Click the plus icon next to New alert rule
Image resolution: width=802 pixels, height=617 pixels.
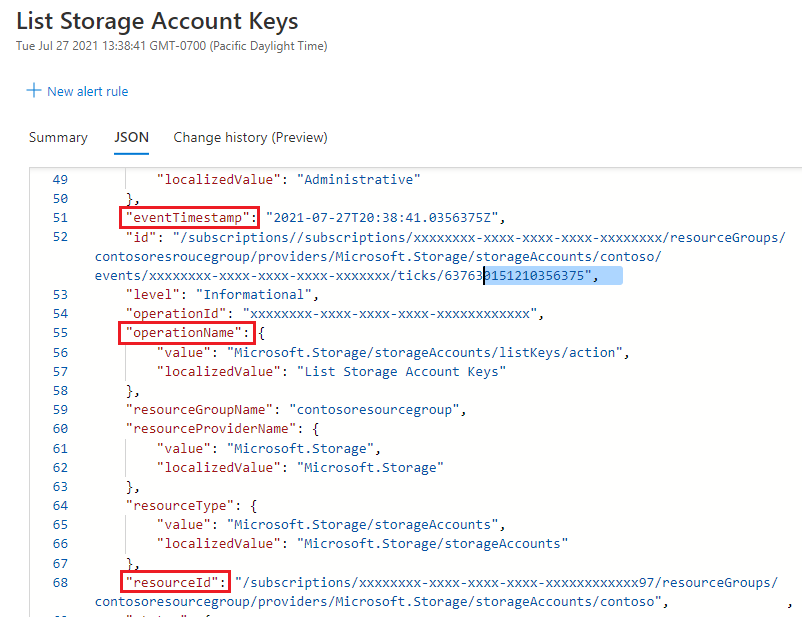coord(34,91)
